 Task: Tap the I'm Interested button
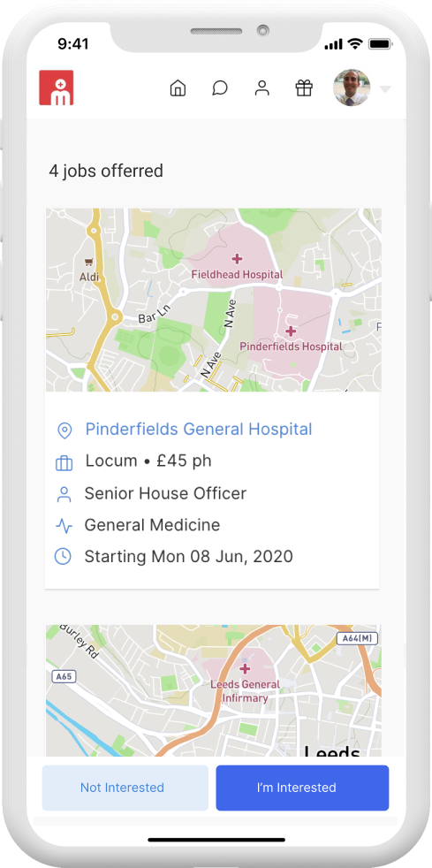tap(302, 788)
